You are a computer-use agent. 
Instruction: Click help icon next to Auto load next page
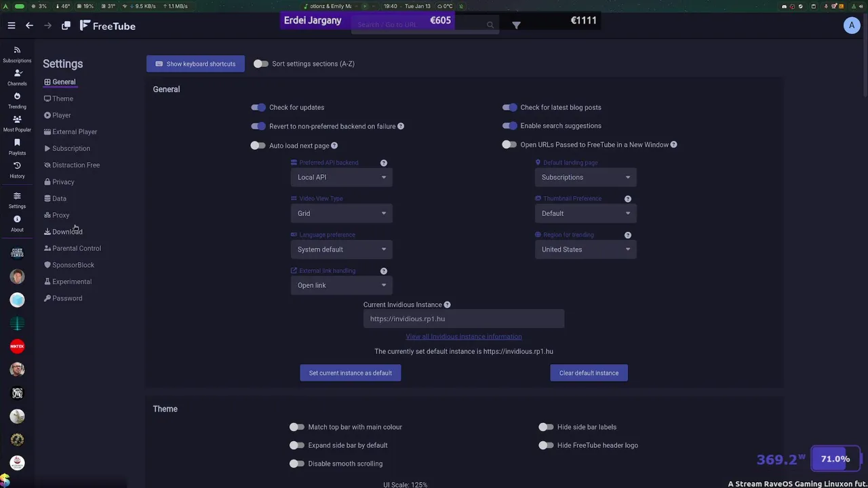334,146
